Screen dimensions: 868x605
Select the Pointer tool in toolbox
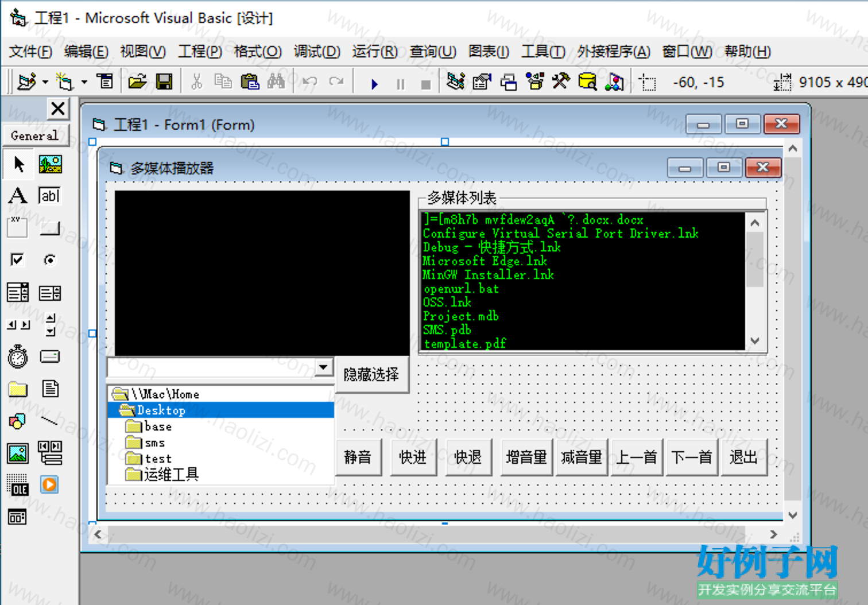[18, 165]
